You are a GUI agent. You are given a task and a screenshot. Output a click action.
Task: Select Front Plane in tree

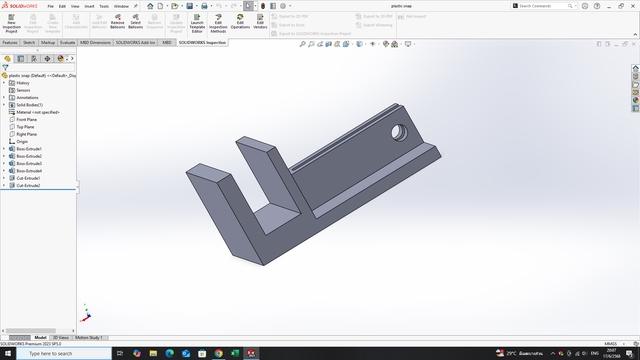point(27,120)
